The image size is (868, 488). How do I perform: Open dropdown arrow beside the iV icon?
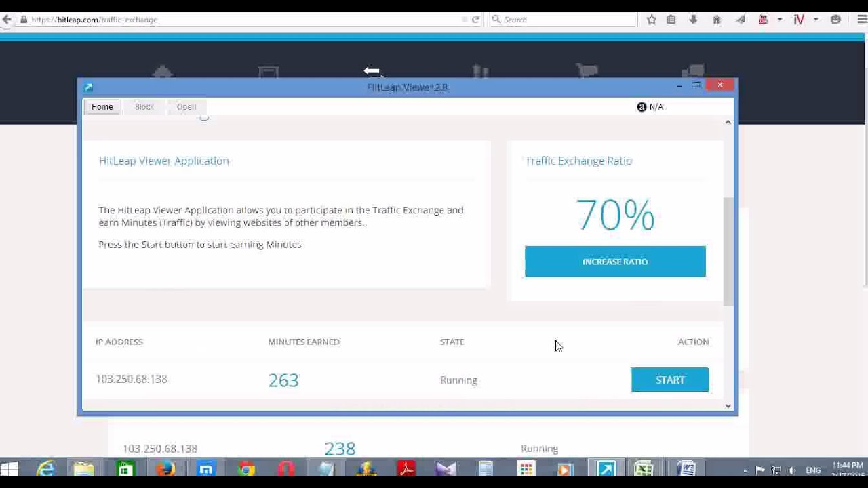tap(816, 20)
